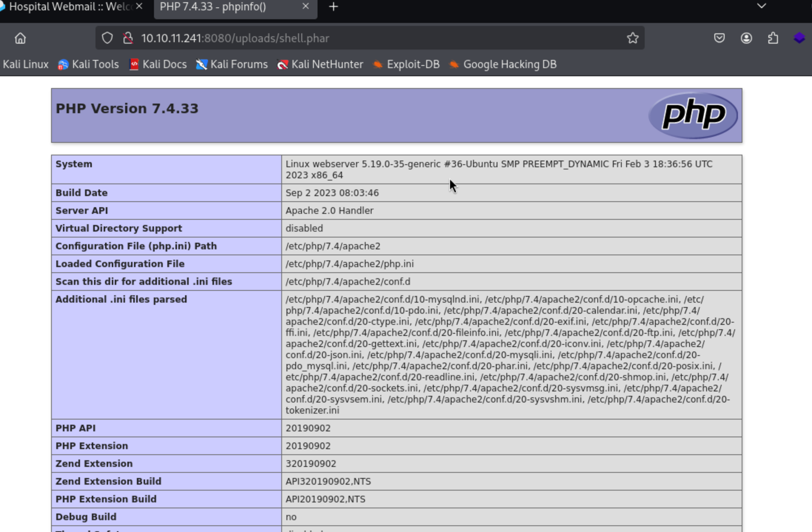
Task: Close the PHP 7.4.33 phpinfo tab
Action: pos(305,6)
